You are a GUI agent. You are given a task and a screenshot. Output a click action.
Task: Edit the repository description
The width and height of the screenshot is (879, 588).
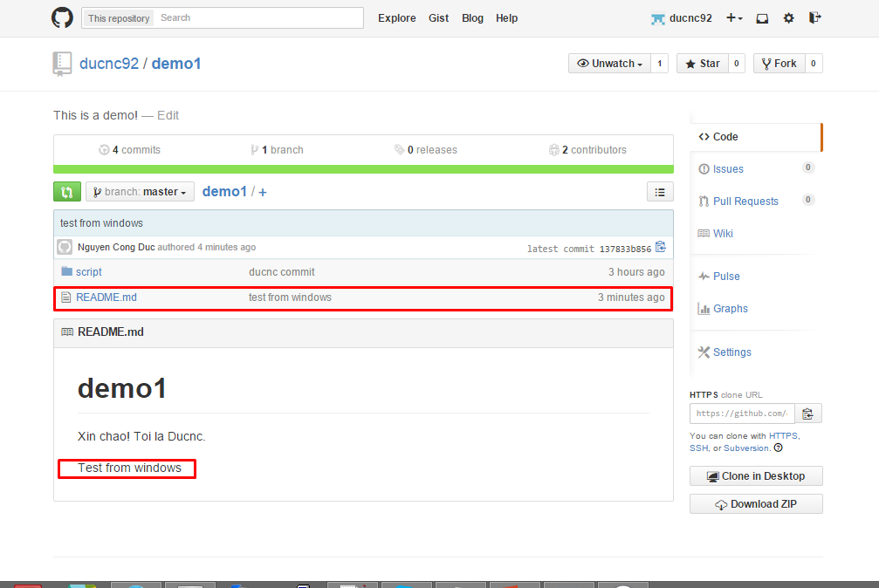point(168,115)
